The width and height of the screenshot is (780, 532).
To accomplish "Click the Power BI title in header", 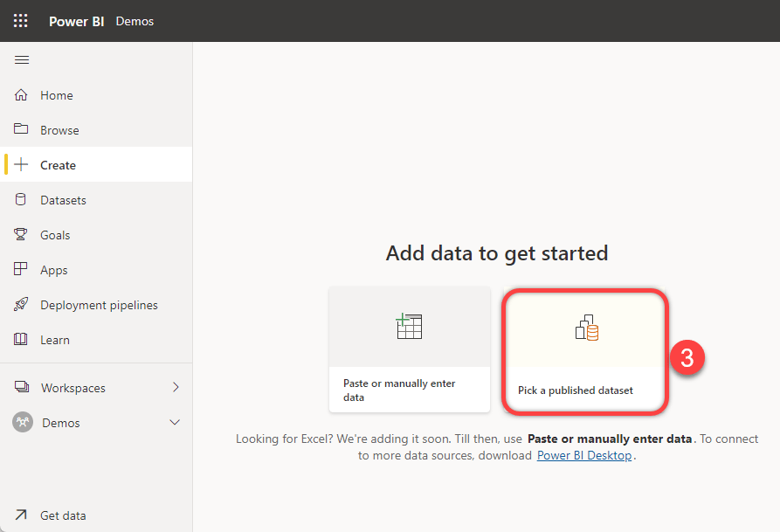I will [x=76, y=21].
